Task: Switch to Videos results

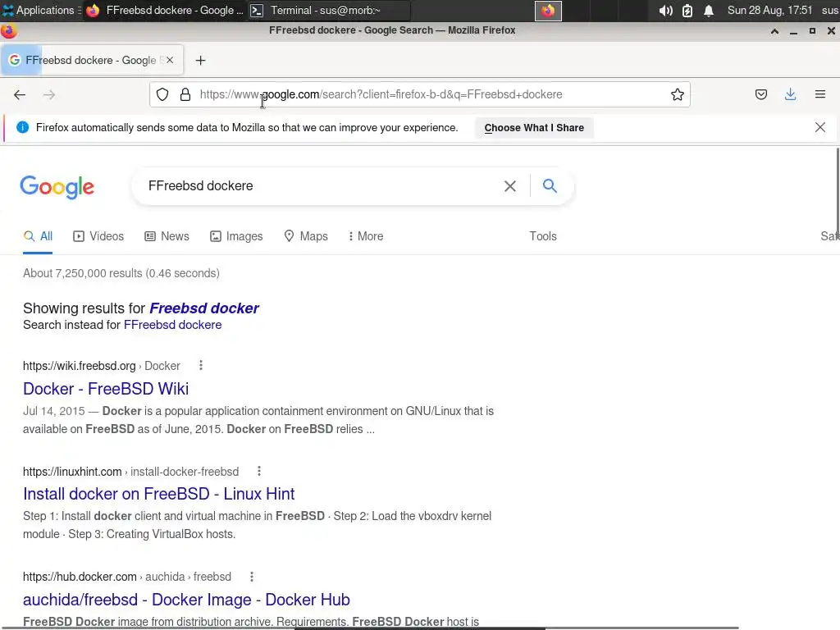Action: [98, 236]
